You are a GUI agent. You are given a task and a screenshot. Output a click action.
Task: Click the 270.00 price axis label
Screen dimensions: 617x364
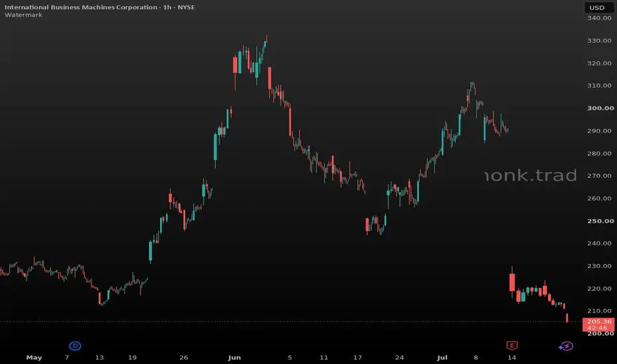[599, 176]
